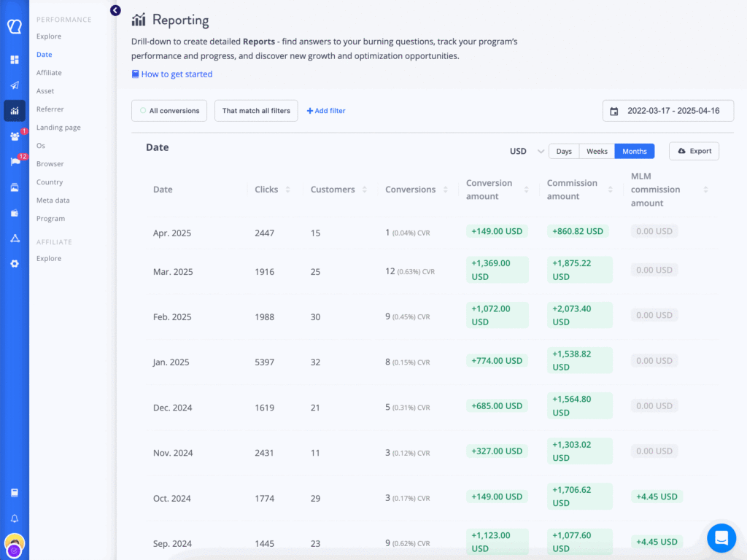The image size is (747, 560).
Task: Switch to Months view
Action: click(634, 151)
